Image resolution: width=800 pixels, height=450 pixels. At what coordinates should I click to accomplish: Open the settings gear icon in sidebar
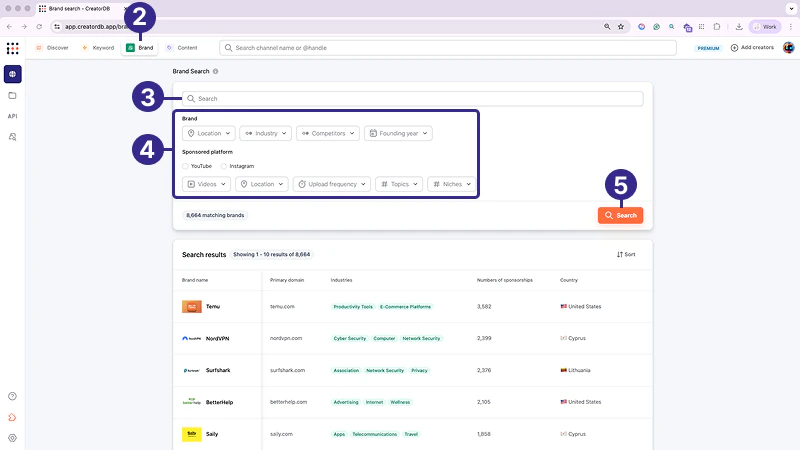pos(13,438)
